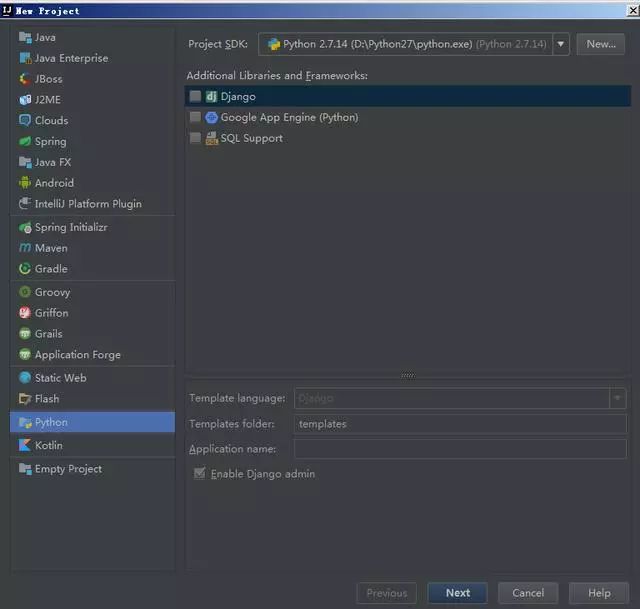Select the J2ME cube icon
The image size is (640, 609).
pyautogui.click(x=25, y=100)
